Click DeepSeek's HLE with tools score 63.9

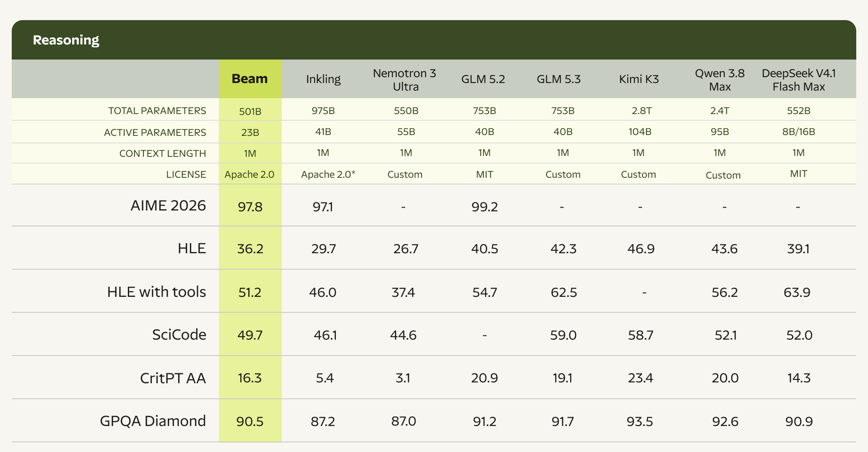tap(797, 292)
